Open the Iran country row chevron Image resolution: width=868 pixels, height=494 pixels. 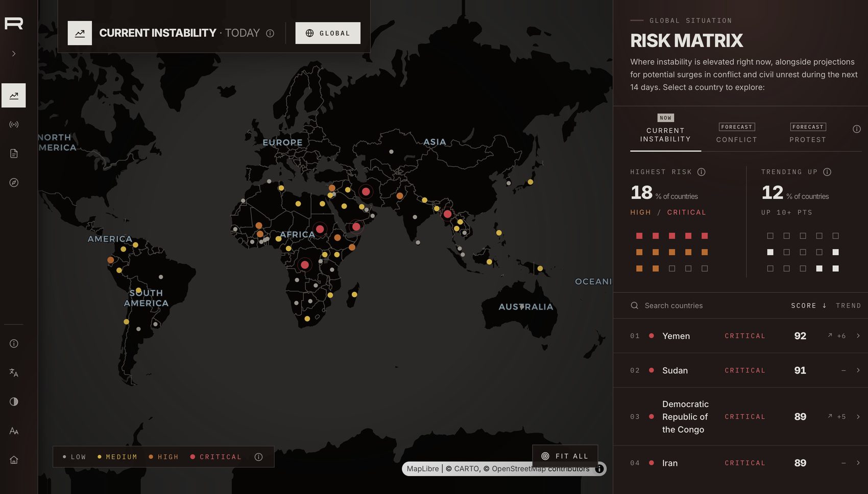point(858,463)
